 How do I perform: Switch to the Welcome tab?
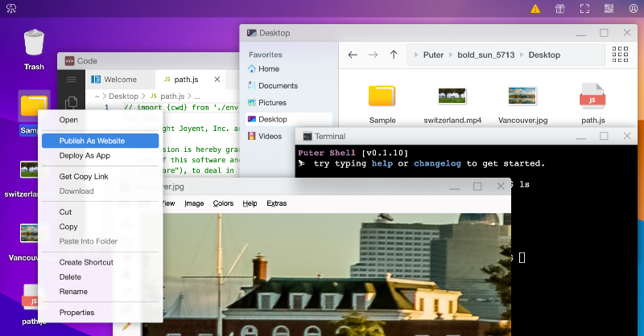(120, 80)
